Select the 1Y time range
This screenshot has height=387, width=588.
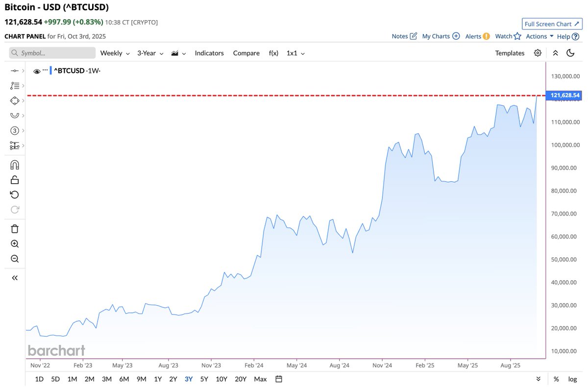pyautogui.click(x=158, y=379)
